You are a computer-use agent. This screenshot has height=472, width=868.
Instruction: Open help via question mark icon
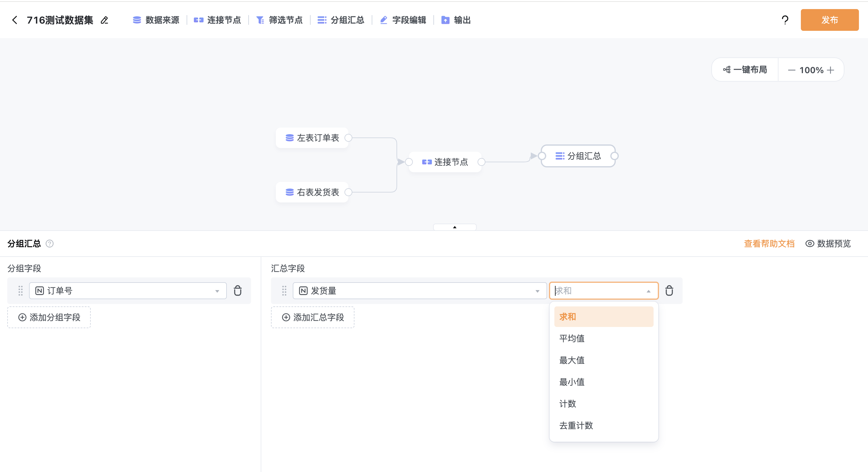coord(785,20)
